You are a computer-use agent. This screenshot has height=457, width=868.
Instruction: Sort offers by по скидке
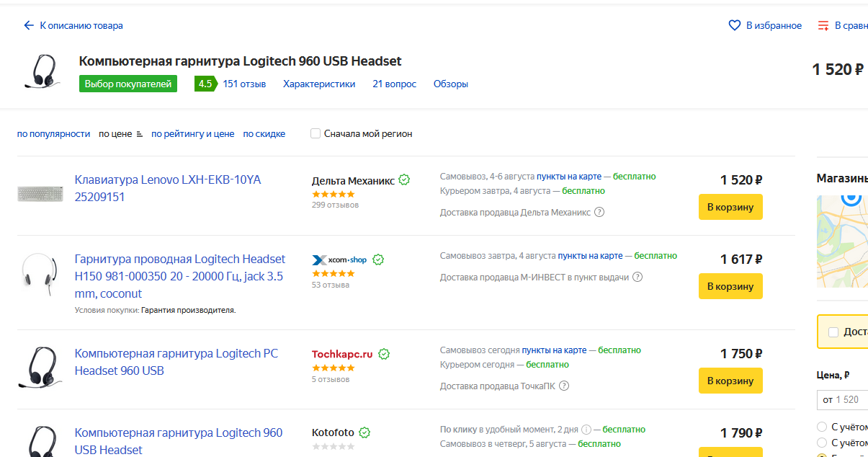[264, 133]
